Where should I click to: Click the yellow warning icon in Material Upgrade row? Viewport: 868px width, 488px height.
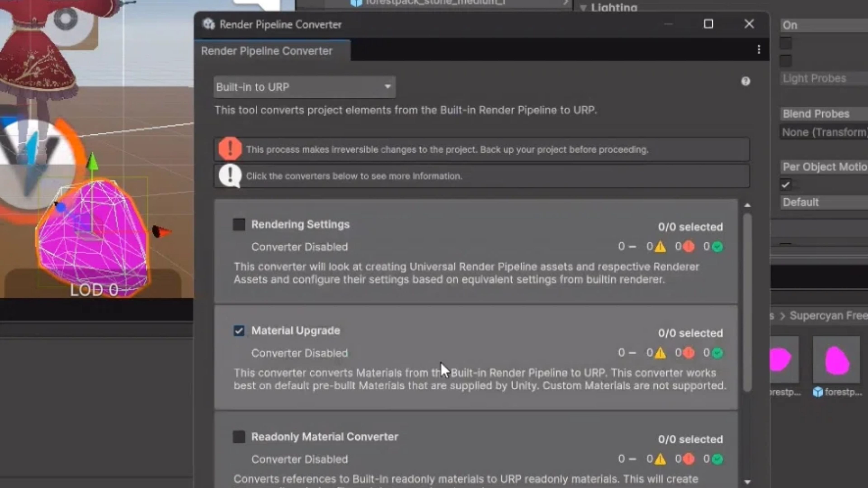point(660,353)
